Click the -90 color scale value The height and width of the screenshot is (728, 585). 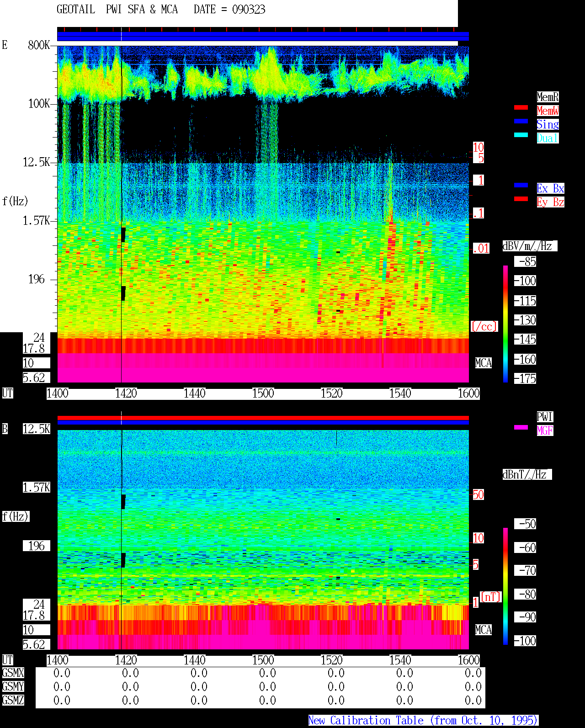(x=526, y=617)
